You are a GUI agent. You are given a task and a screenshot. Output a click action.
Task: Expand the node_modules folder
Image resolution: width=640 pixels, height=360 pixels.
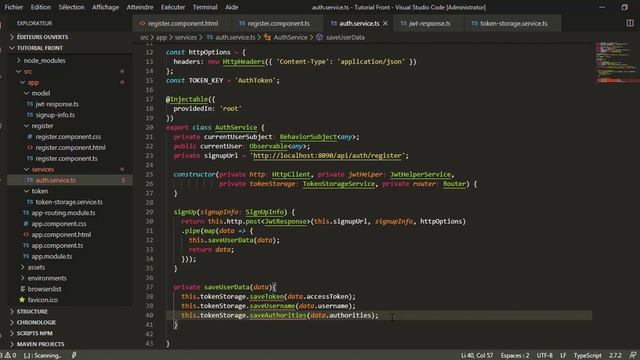pyautogui.click(x=44, y=60)
